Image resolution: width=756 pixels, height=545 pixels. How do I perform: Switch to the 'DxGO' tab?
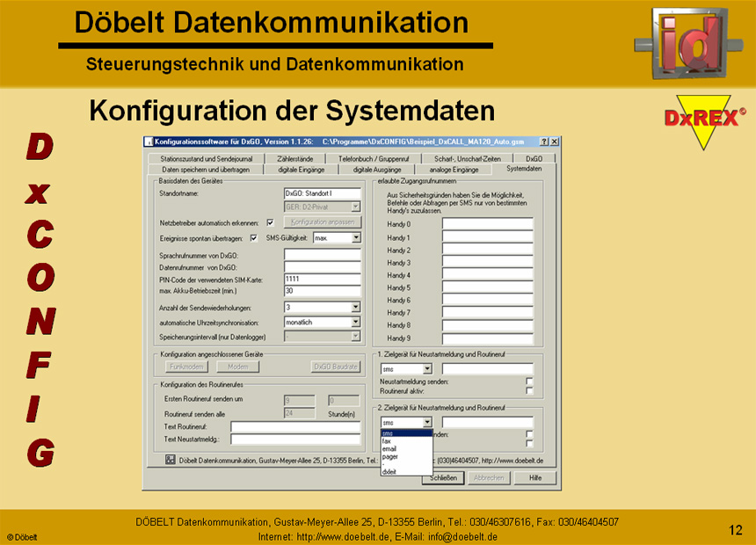point(534,159)
